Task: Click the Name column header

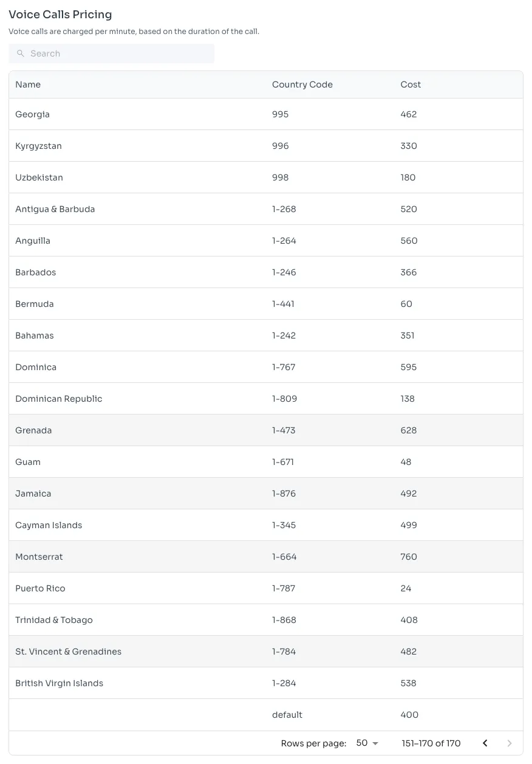Action: 28,84
